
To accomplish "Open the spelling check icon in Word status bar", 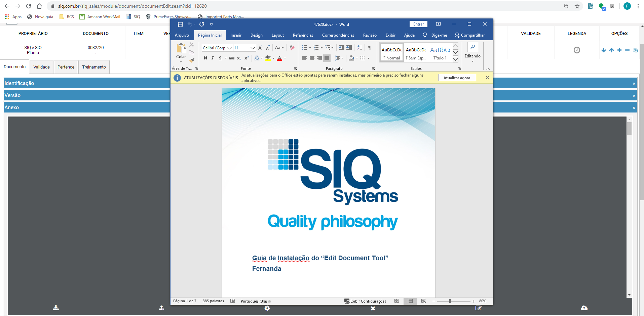I will 233,301.
